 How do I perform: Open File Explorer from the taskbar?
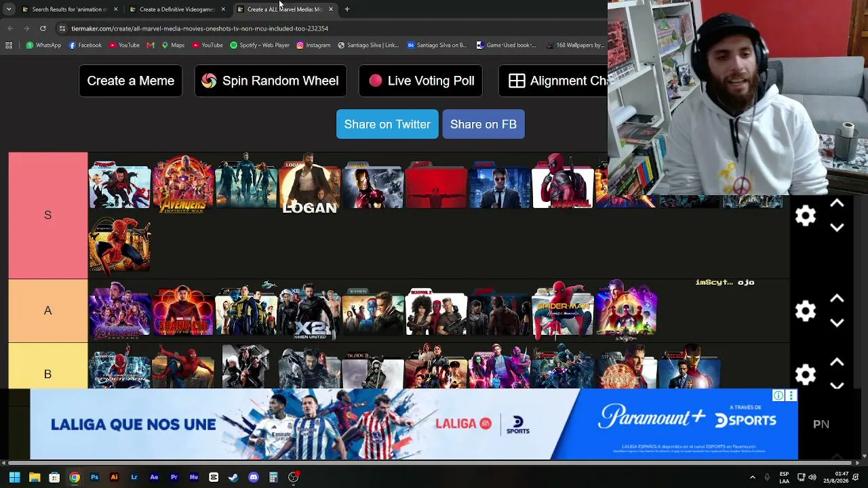[35, 477]
